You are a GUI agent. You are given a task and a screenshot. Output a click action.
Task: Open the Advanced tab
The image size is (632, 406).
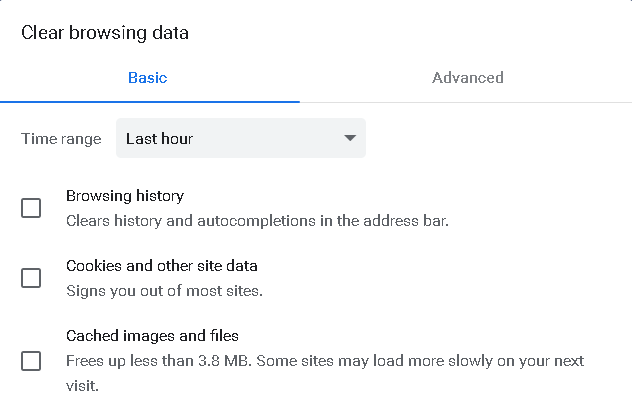(x=467, y=77)
